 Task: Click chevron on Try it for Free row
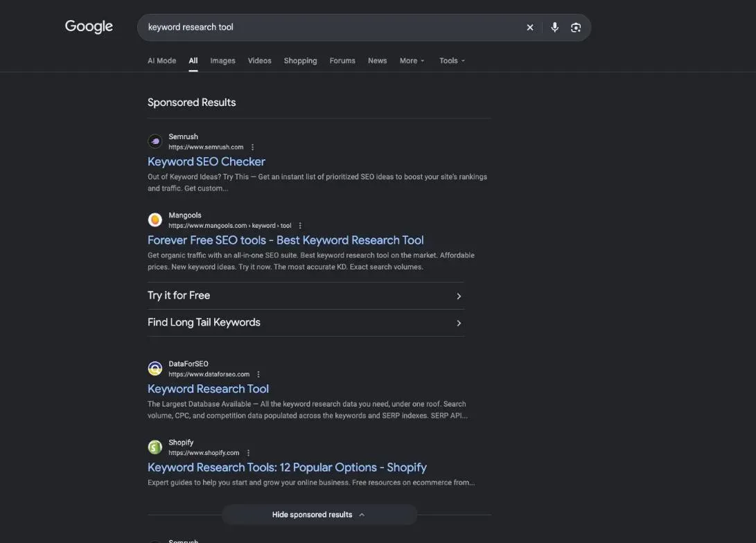459,296
